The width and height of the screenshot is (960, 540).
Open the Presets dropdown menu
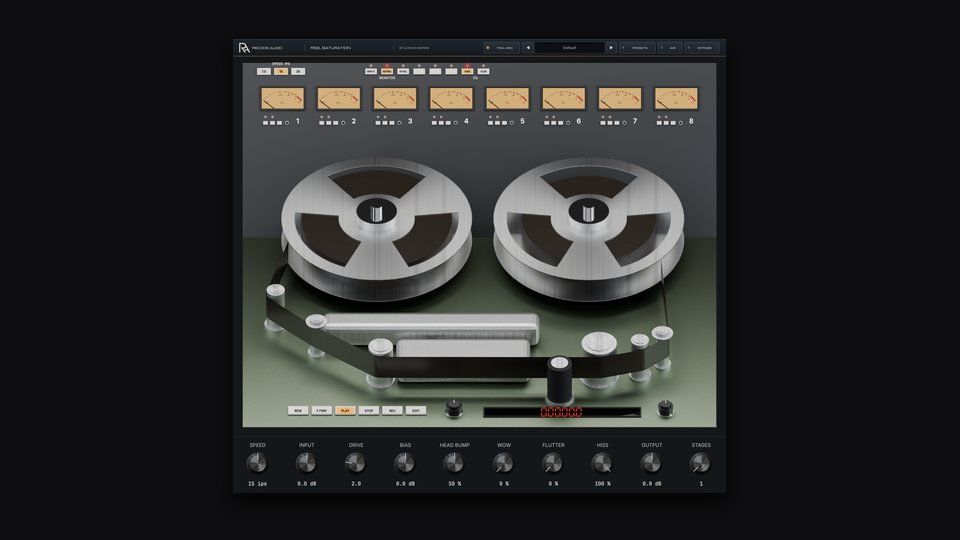637,48
